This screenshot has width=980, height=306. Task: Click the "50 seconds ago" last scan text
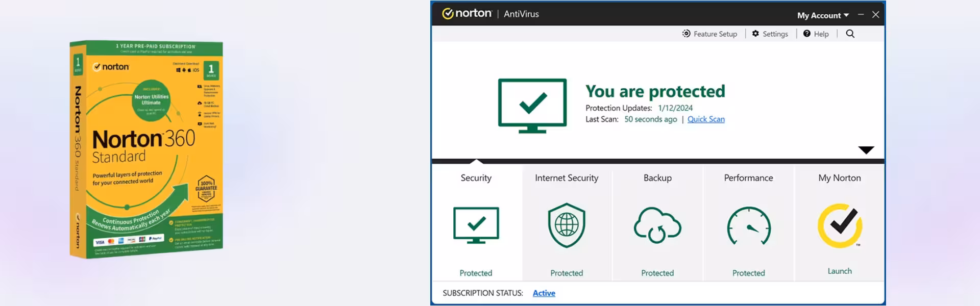click(x=651, y=119)
